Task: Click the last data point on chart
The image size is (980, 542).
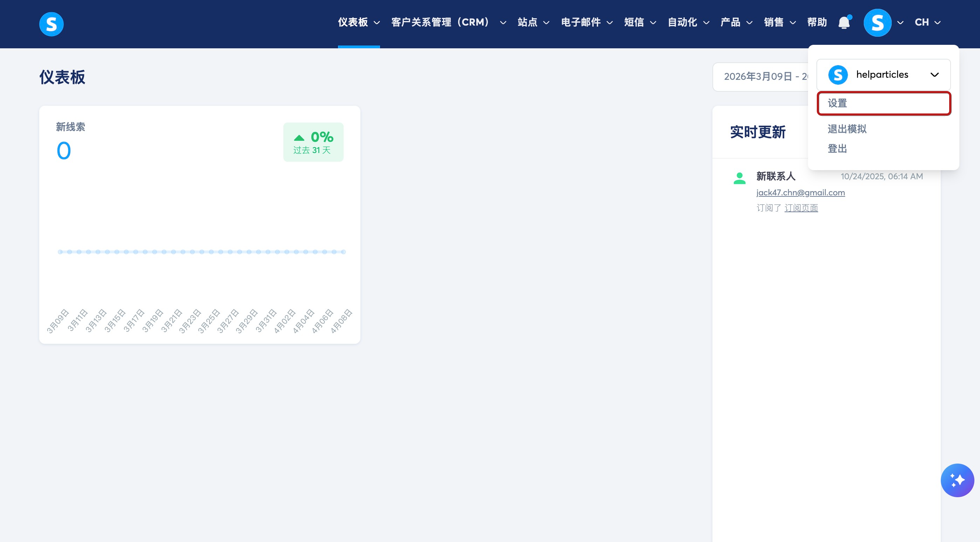Action: click(x=343, y=252)
